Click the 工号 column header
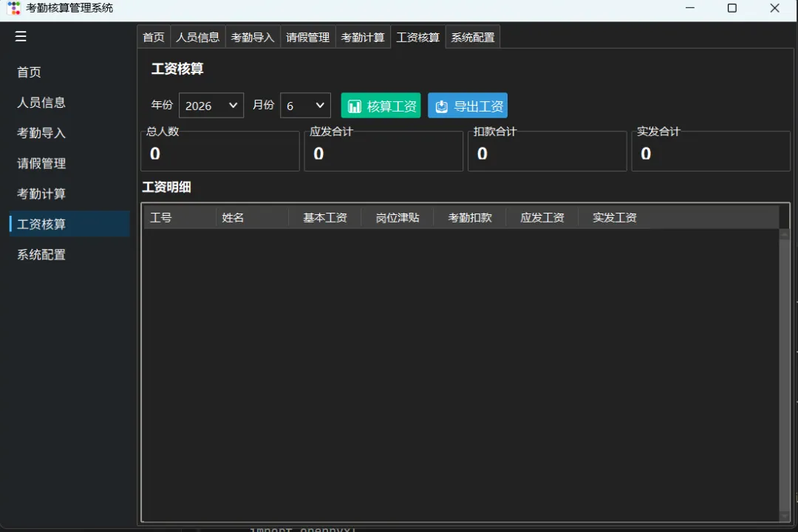The image size is (798, 532). click(180, 217)
